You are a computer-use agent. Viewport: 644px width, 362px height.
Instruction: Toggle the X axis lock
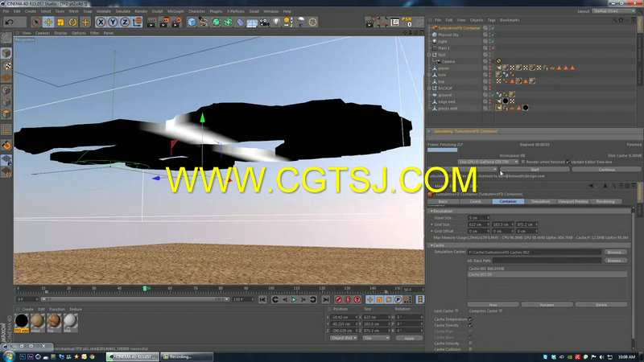[101, 23]
